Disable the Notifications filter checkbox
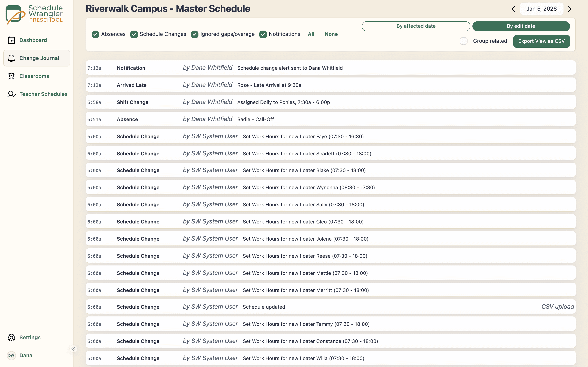 click(x=263, y=34)
